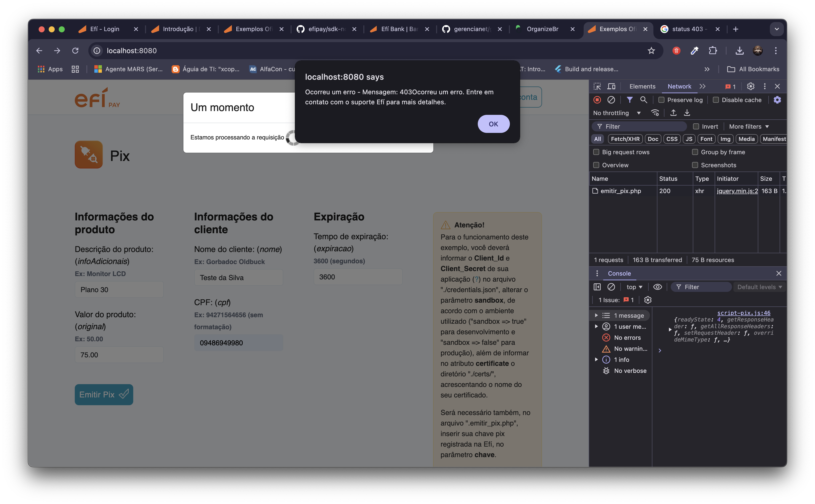This screenshot has width=815, height=504.
Task: Open console issues settings gear
Action: (648, 300)
